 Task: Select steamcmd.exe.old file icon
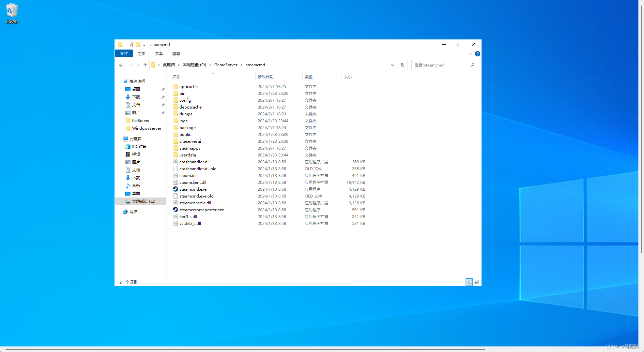176,196
